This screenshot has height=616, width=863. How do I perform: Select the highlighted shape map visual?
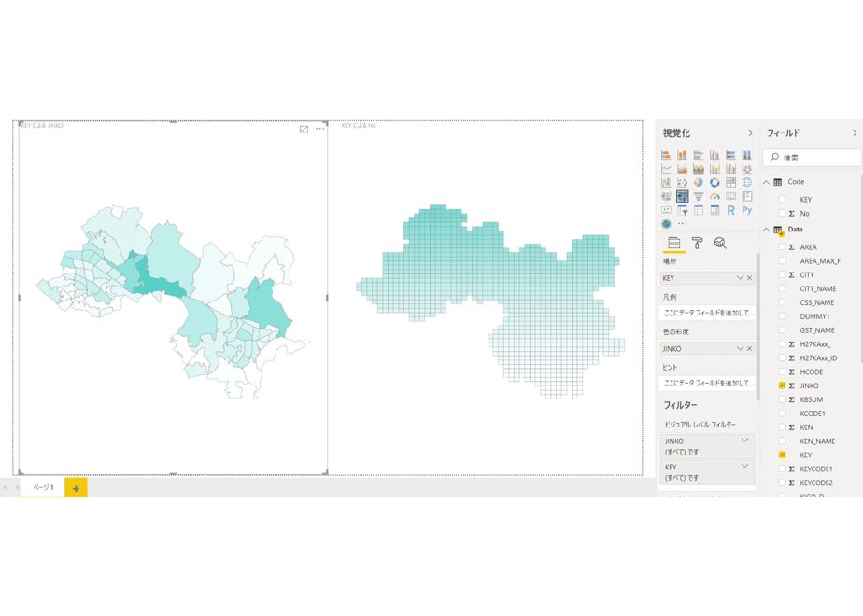pyautogui.click(x=682, y=196)
